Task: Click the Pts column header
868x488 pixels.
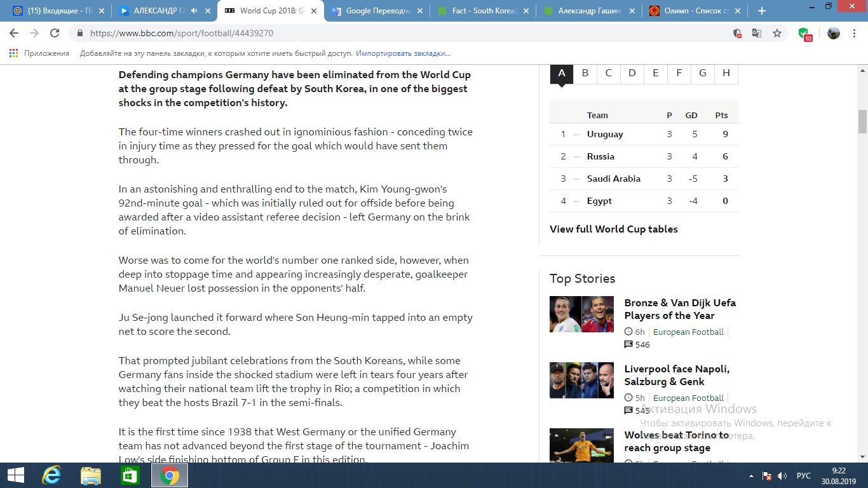Action: tap(721, 115)
